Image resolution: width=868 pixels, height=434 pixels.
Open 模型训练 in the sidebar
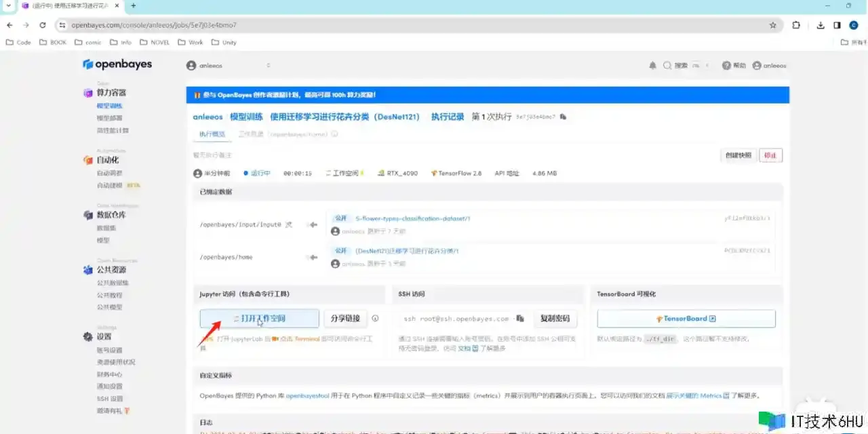(109, 106)
